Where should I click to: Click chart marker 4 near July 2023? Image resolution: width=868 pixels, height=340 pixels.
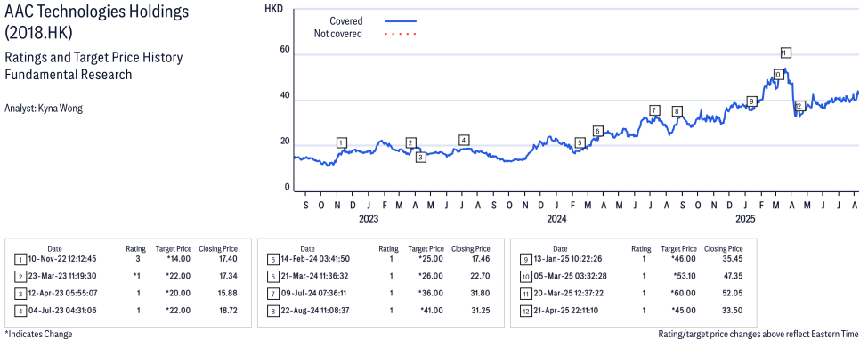tap(464, 140)
